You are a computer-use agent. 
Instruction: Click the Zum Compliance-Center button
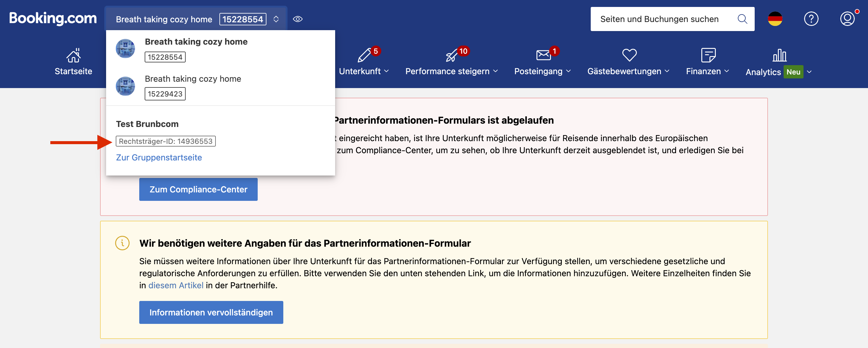click(x=198, y=189)
